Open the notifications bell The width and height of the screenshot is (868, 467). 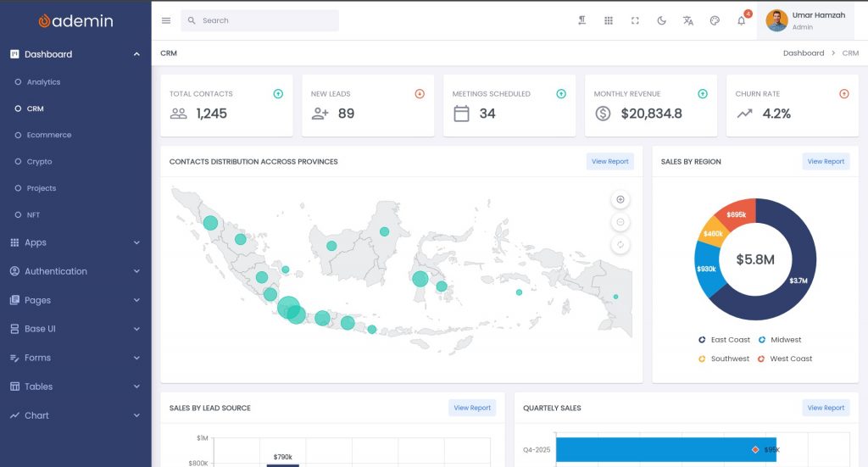(x=742, y=20)
